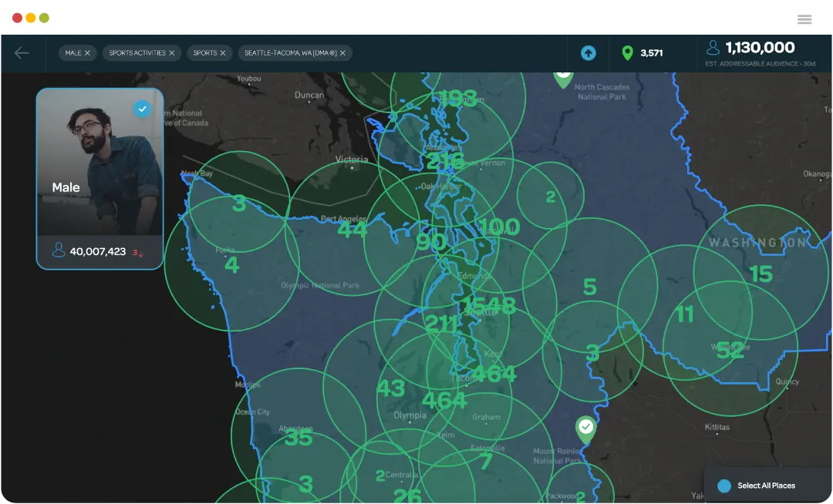Click the 3,571 places count

(x=651, y=53)
